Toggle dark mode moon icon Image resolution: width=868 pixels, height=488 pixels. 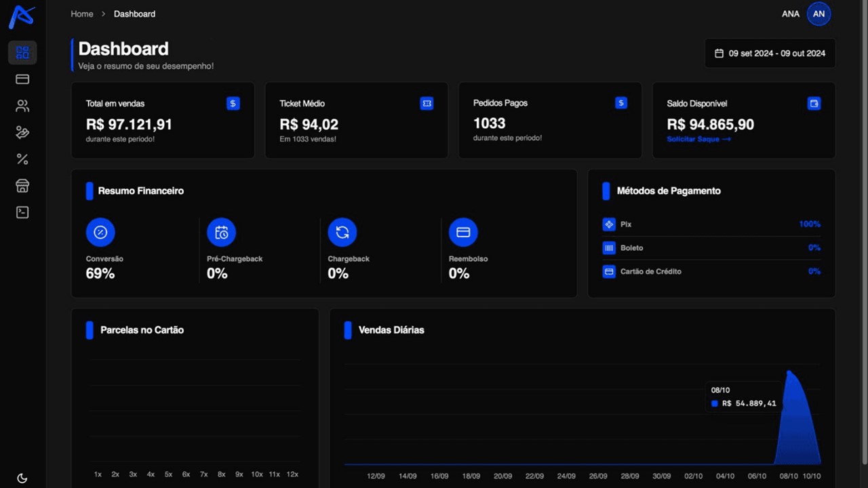pos(22,478)
